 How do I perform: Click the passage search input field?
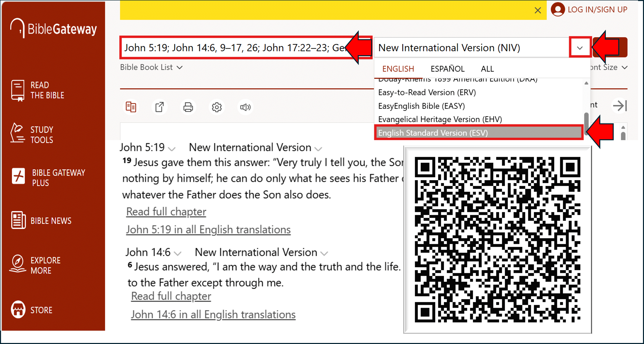click(x=232, y=48)
